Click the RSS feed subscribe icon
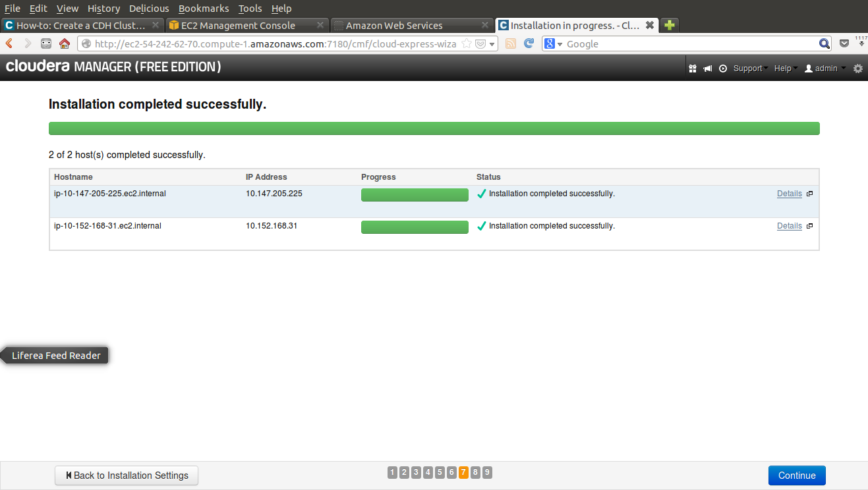The image size is (868, 490). tap(511, 43)
